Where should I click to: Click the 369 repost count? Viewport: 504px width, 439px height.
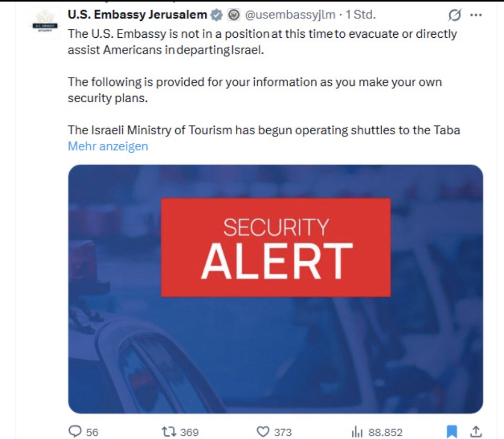pos(189,432)
